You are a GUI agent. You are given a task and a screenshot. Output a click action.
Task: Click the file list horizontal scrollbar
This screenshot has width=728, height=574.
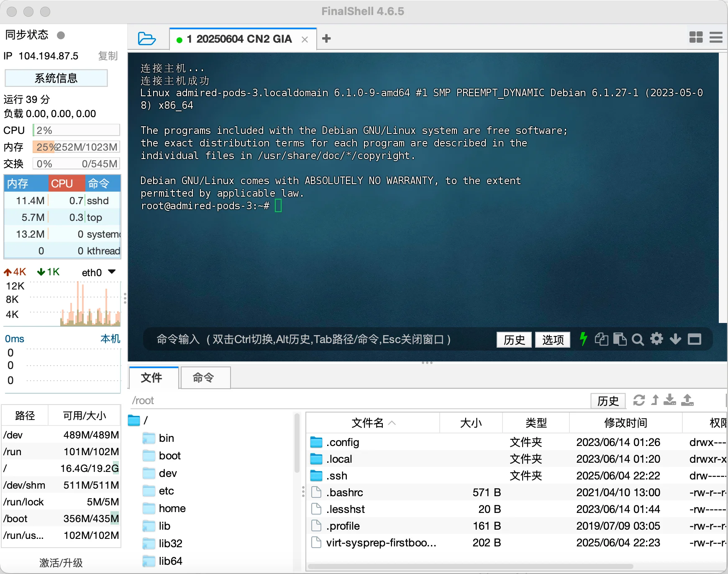(471, 566)
